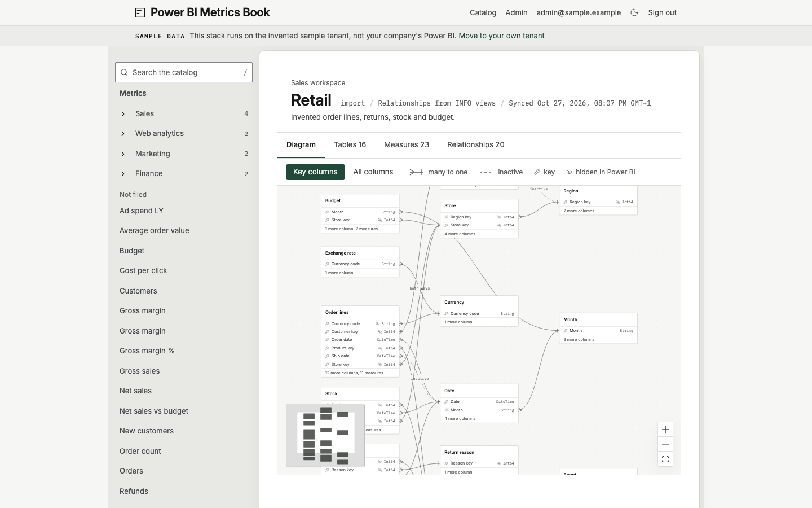812x508 pixels.
Task: Expand the Finance metrics group
Action: (123, 174)
